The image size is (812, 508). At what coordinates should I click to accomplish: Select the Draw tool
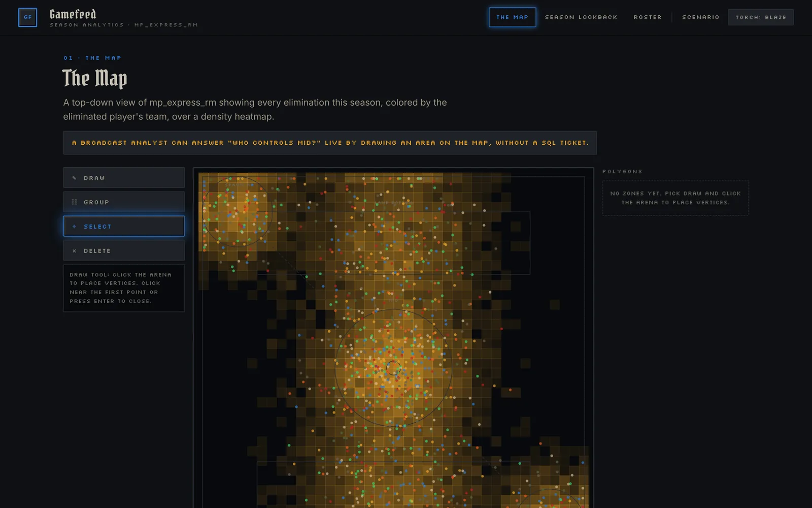coord(124,178)
